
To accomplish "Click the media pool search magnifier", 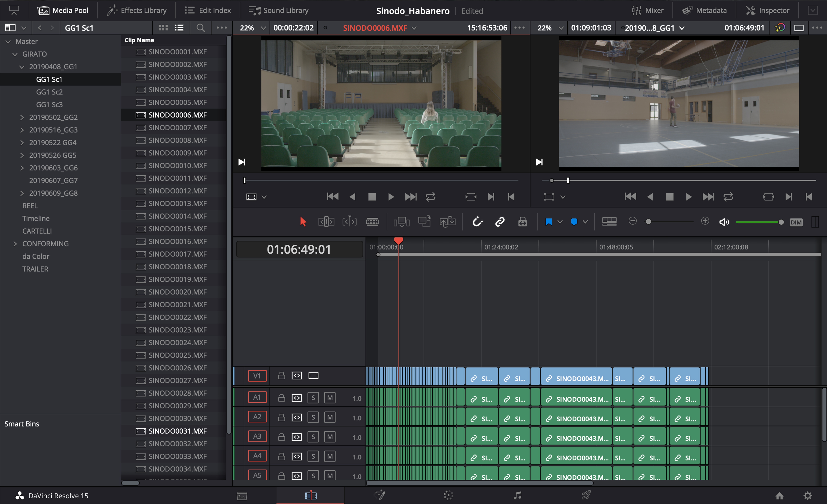I will pyautogui.click(x=200, y=28).
